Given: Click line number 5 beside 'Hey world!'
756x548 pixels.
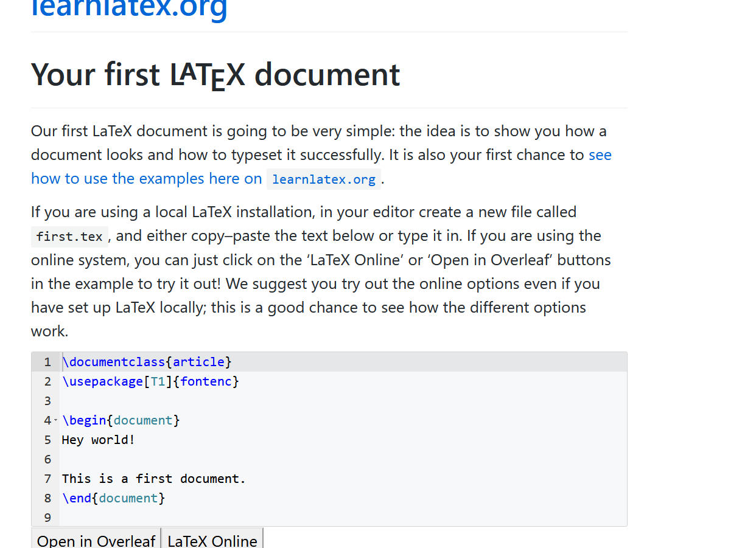Looking at the screenshot, I should [x=47, y=439].
